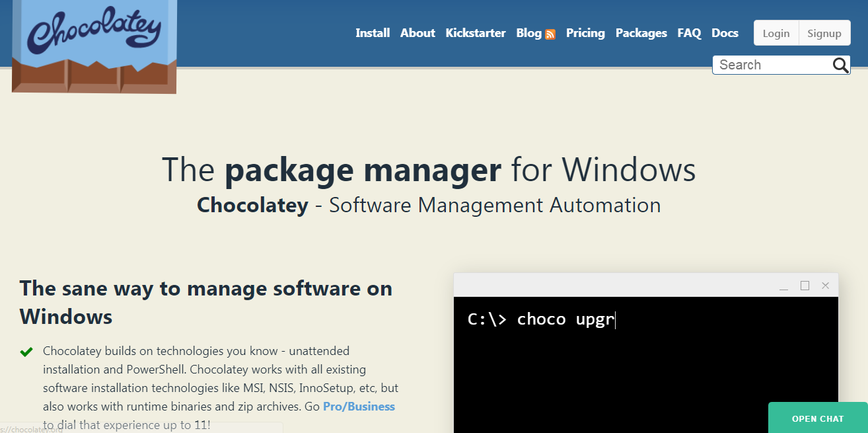Click the green checkmark bullet icon
Image resolution: width=868 pixels, height=433 pixels.
click(x=26, y=352)
